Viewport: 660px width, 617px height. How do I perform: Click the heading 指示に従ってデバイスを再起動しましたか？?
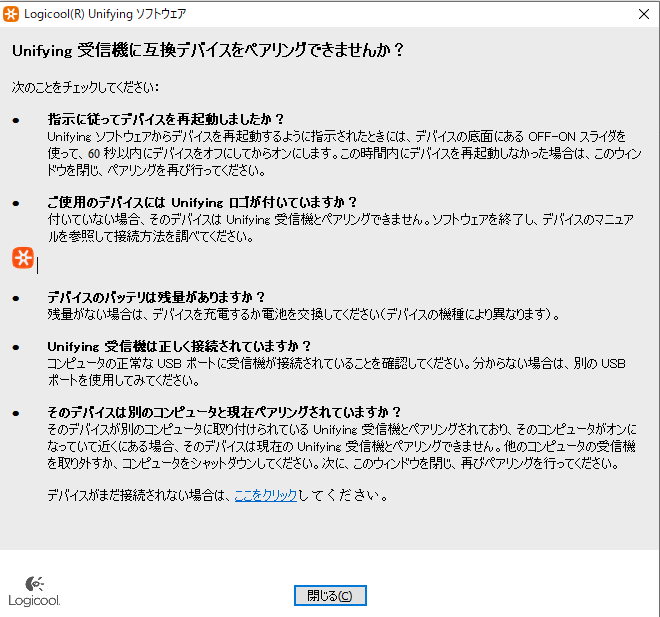166,119
